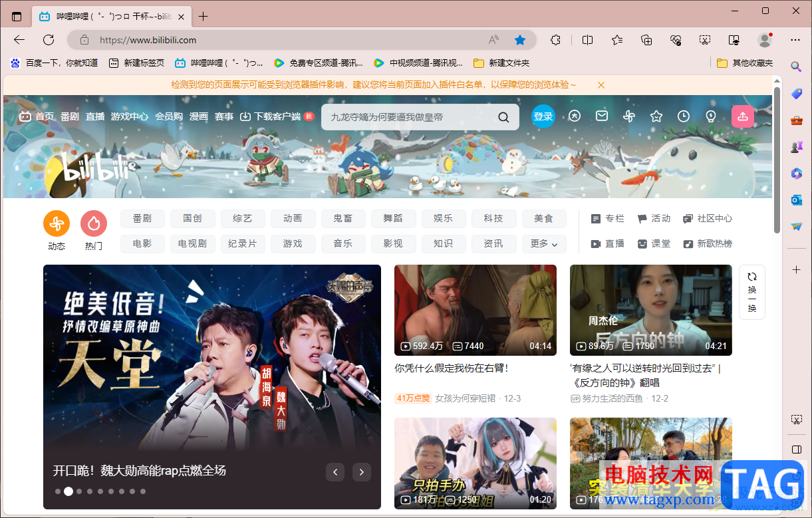This screenshot has width=812, height=518.
Task: Select the 鬼畜 category button
Action: point(343,218)
